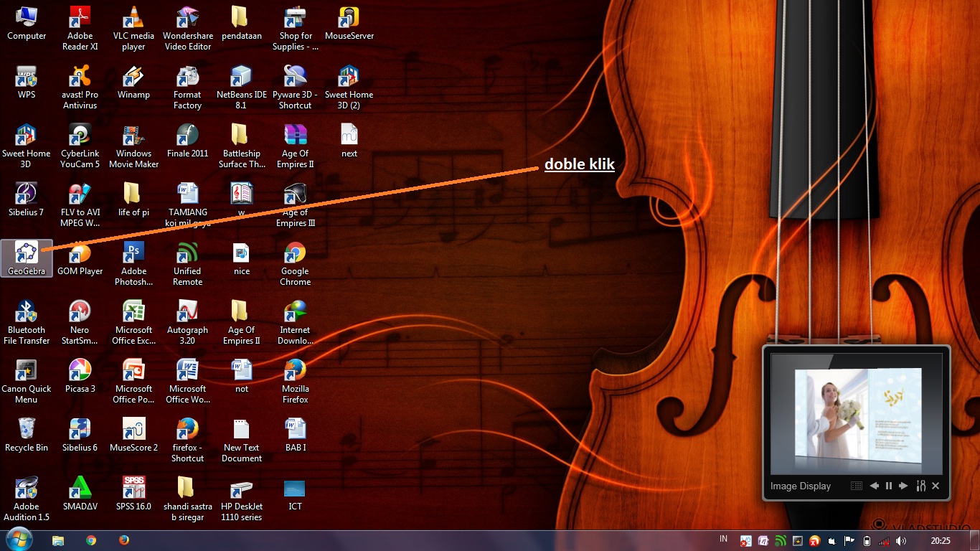The image size is (980, 551).
Task: Select the pendataan folder
Action: tap(242, 23)
